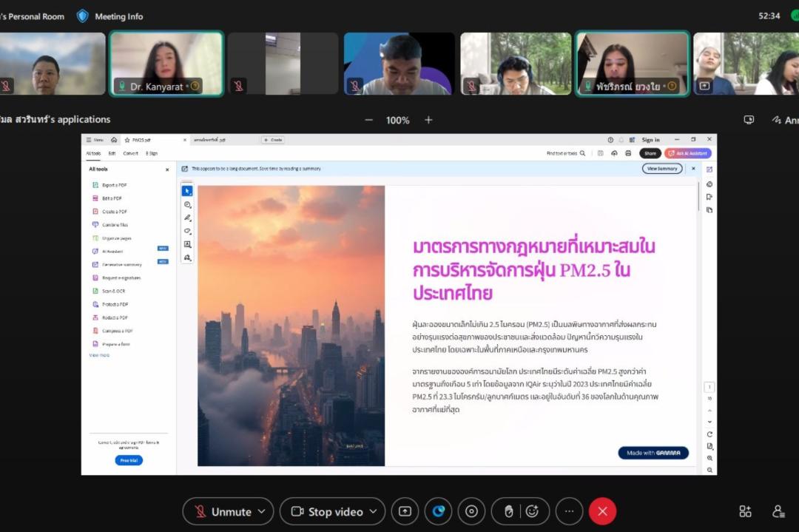Dismiss the long document summary banner
The image size is (799, 532).
(x=693, y=169)
